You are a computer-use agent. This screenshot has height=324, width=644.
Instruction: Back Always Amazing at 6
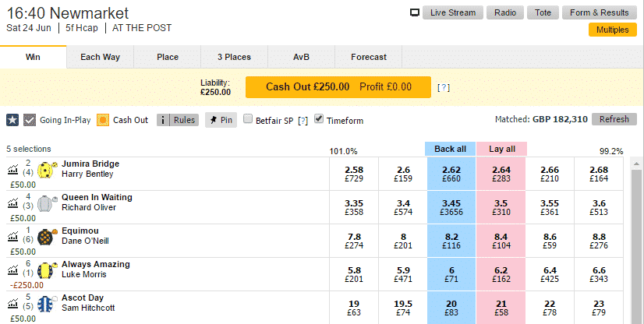(451, 274)
